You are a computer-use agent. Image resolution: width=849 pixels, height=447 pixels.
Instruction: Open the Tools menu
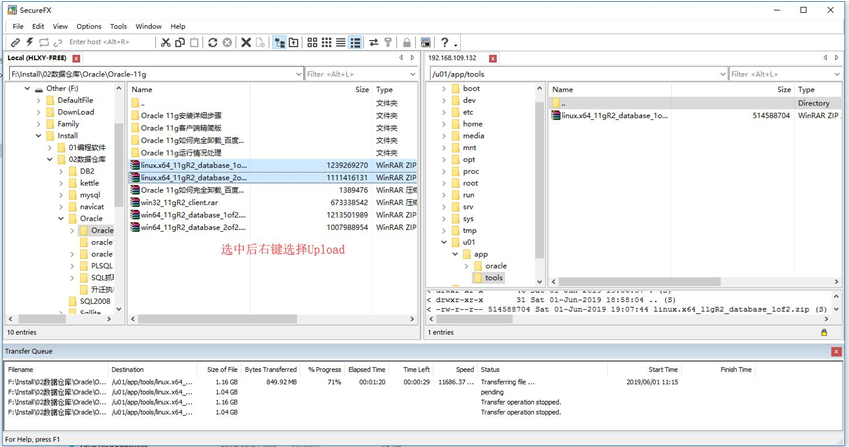coord(119,26)
